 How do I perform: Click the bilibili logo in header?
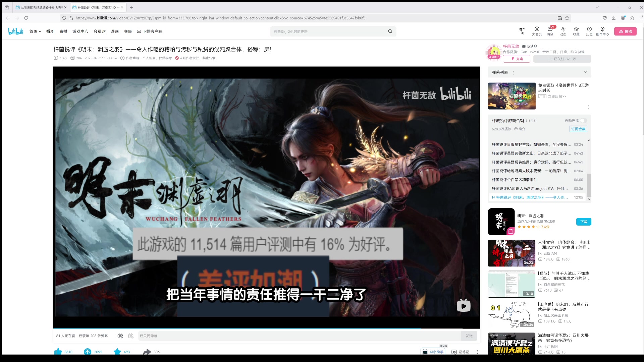click(16, 31)
